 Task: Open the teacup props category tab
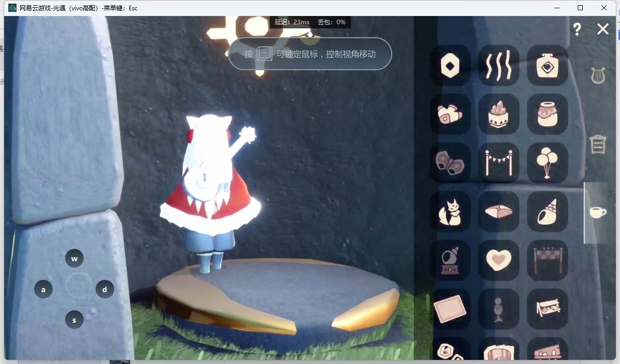coord(598,212)
